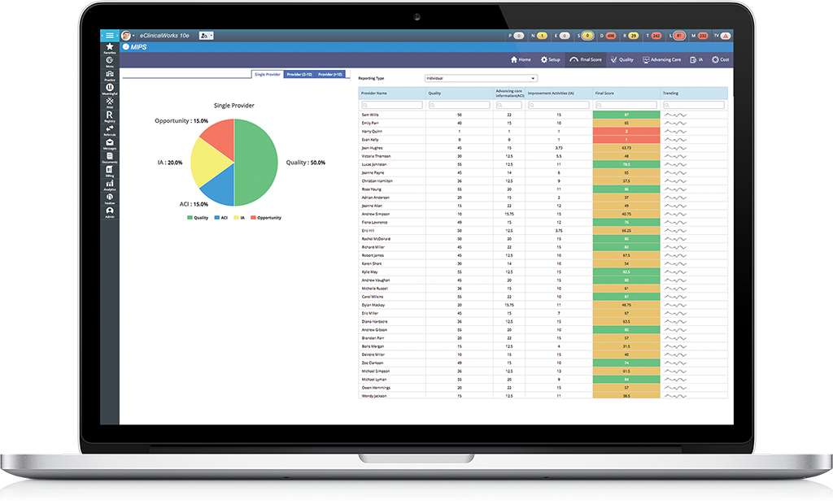Image resolution: width=833 pixels, height=504 pixels.
Task: Open Messages envelope icon
Action: tap(109, 144)
